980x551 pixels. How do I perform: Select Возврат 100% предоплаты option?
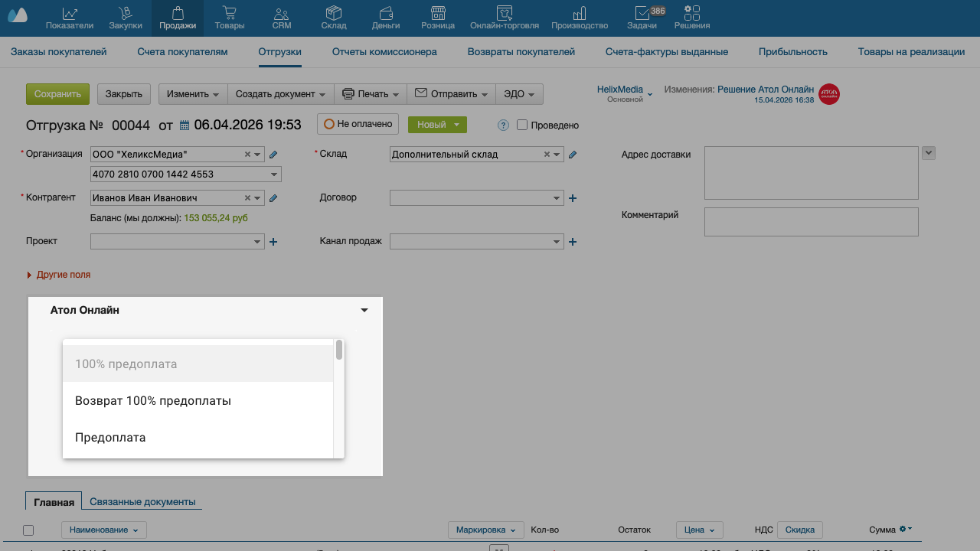point(153,401)
